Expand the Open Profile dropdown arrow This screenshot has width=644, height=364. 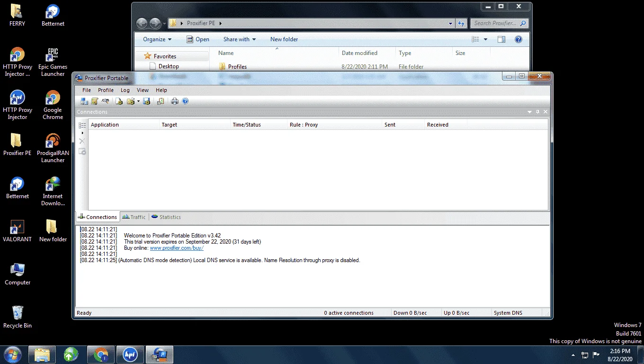coord(138,101)
